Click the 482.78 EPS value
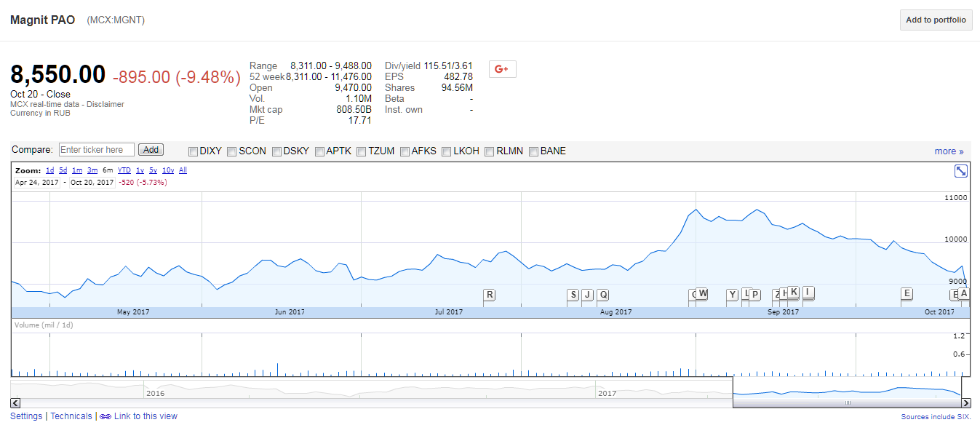 pyautogui.click(x=458, y=76)
